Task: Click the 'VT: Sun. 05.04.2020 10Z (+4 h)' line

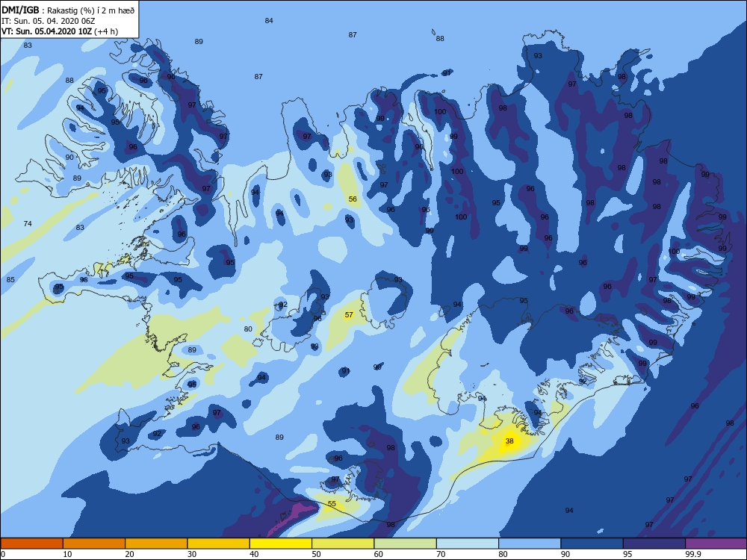Action: click(x=60, y=31)
